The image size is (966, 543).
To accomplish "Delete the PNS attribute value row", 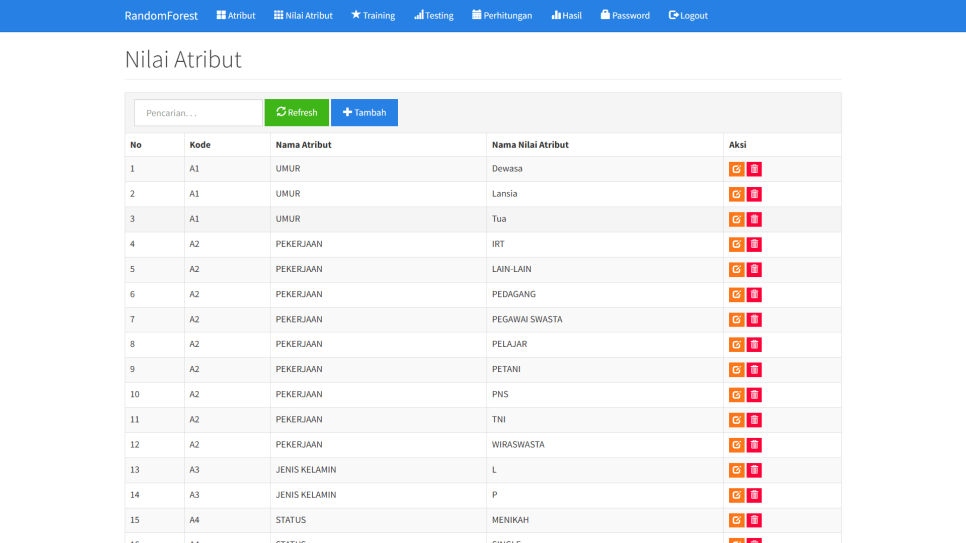I will click(x=754, y=395).
